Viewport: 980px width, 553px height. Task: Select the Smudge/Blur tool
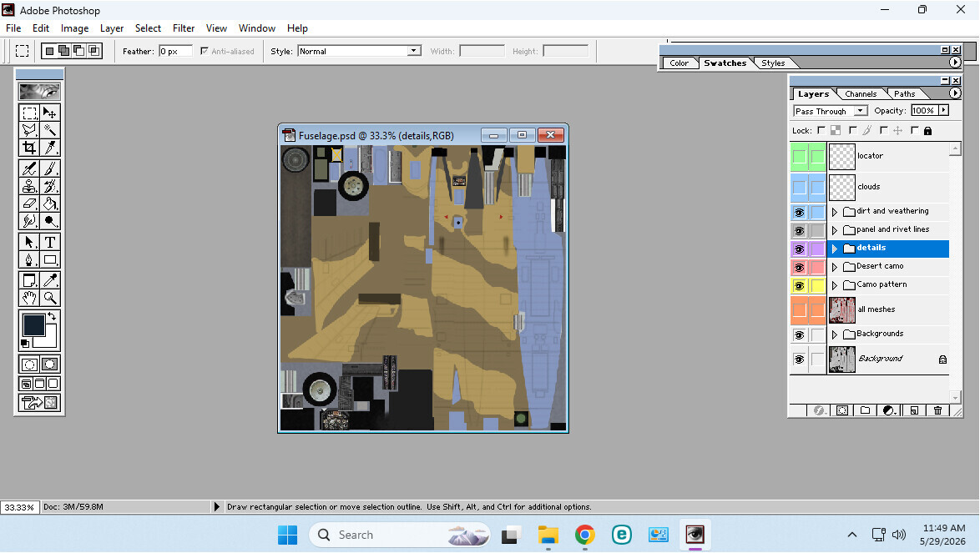pyautogui.click(x=29, y=221)
